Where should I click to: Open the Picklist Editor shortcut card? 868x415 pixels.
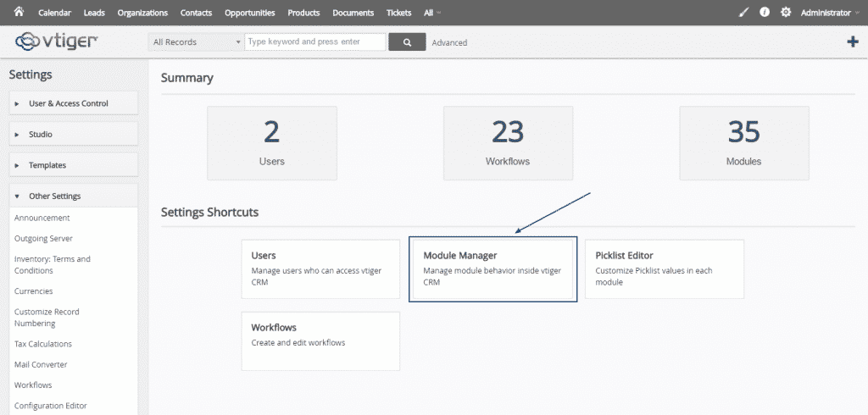[665, 269]
